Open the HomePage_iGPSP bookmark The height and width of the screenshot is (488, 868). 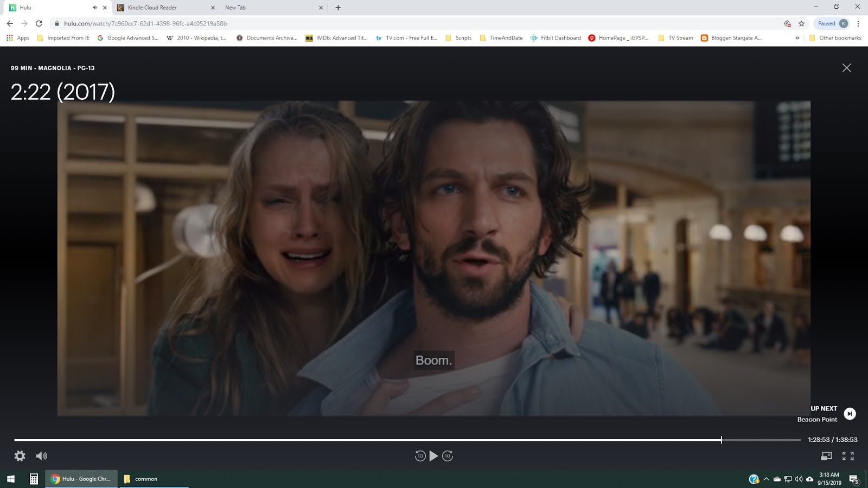pyautogui.click(x=618, y=38)
